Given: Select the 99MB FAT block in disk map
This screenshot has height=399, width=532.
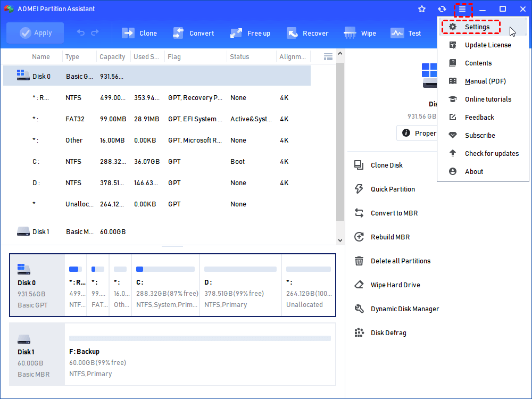Looking at the screenshot, I should 98,285.
